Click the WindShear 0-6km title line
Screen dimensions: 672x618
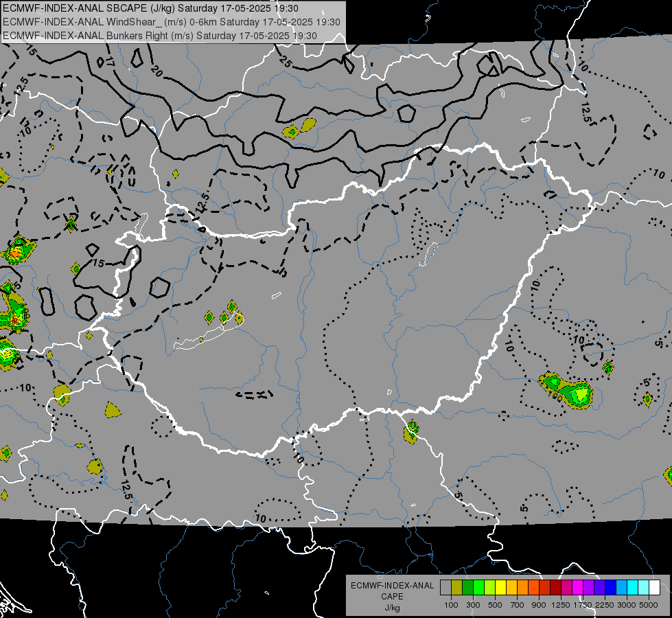coord(172,22)
